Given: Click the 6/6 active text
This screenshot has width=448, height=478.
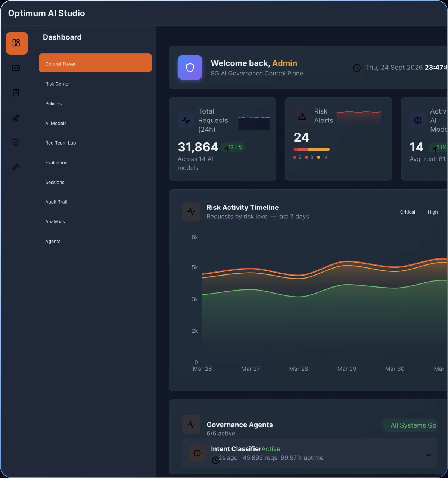Looking at the screenshot, I should pyautogui.click(x=221, y=434).
